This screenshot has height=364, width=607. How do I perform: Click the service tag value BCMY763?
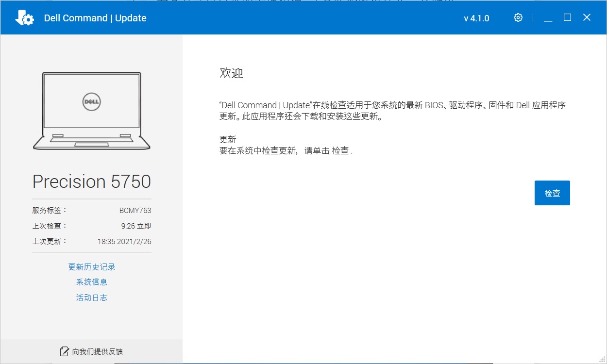click(135, 211)
